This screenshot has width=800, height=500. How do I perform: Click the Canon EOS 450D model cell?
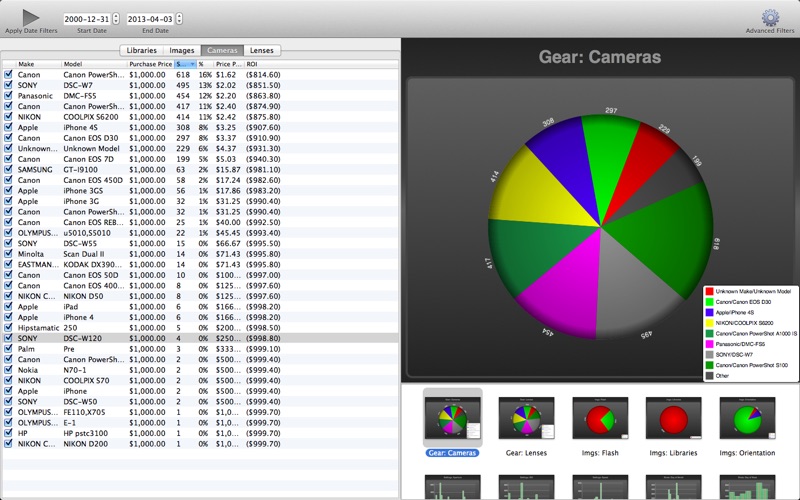93,180
